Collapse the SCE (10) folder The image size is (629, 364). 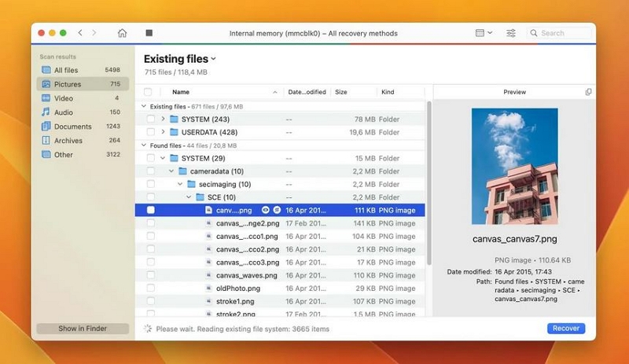(x=189, y=197)
